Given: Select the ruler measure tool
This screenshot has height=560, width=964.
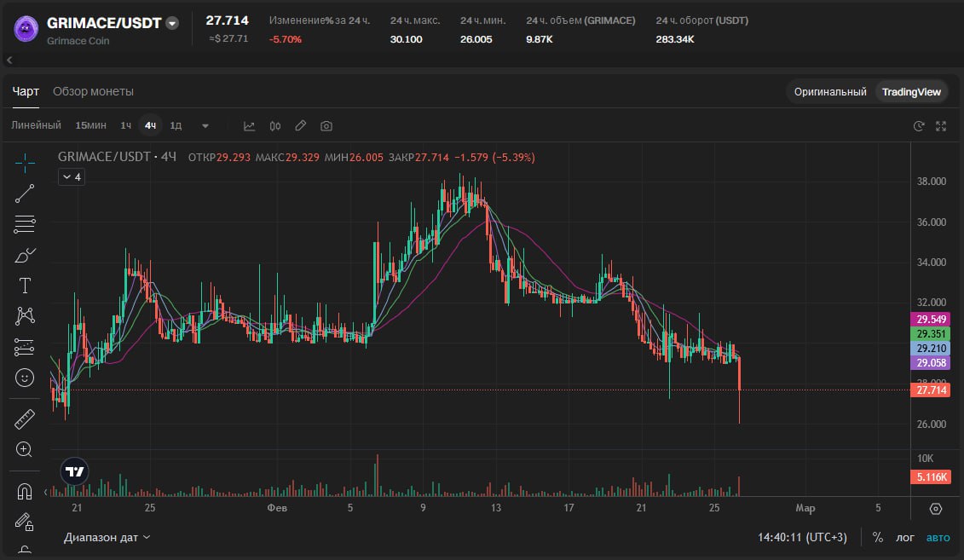Looking at the screenshot, I should (x=25, y=419).
